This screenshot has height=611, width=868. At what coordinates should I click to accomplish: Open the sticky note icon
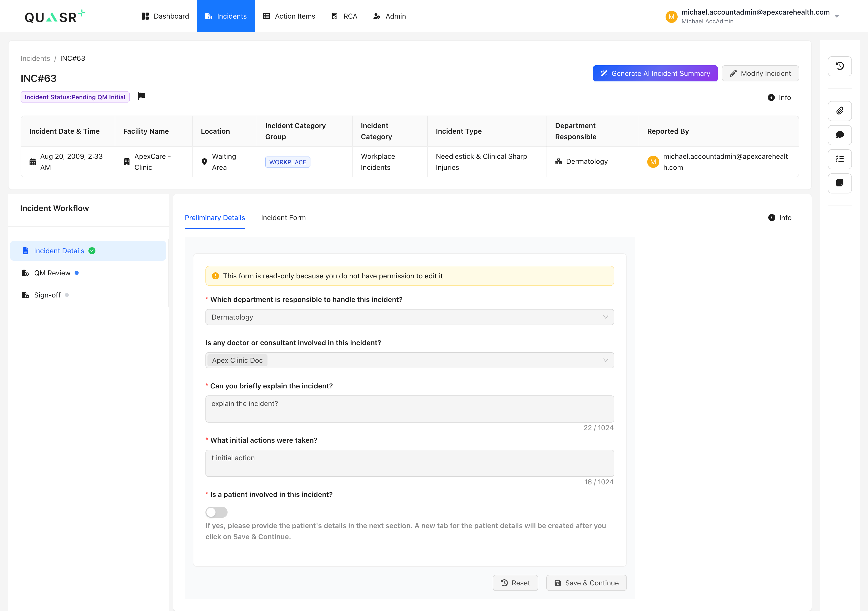pos(839,183)
